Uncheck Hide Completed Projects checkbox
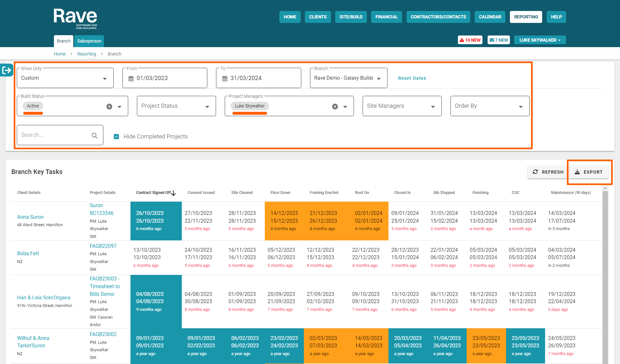620x364 pixels. pyautogui.click(x=117, y=136)
